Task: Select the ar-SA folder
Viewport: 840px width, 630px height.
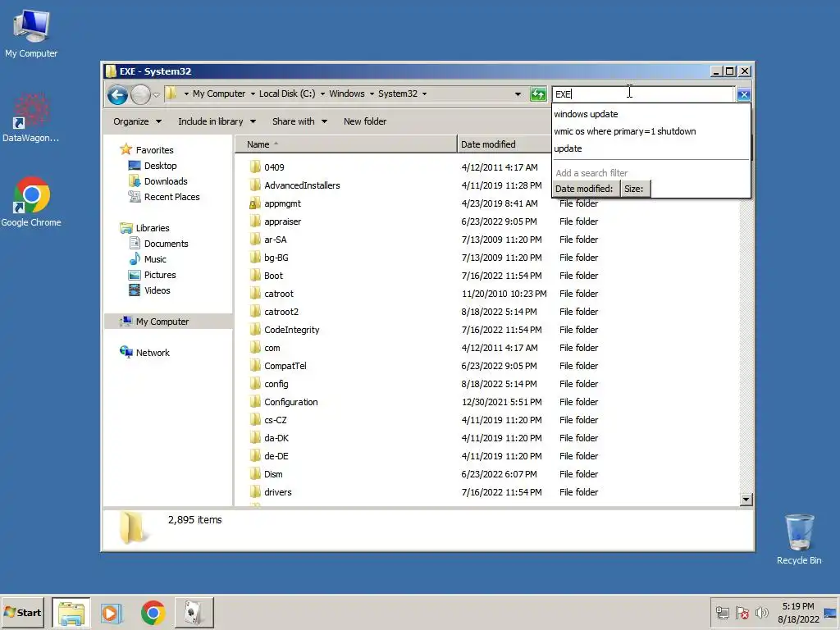Action: tap(275, 240)
